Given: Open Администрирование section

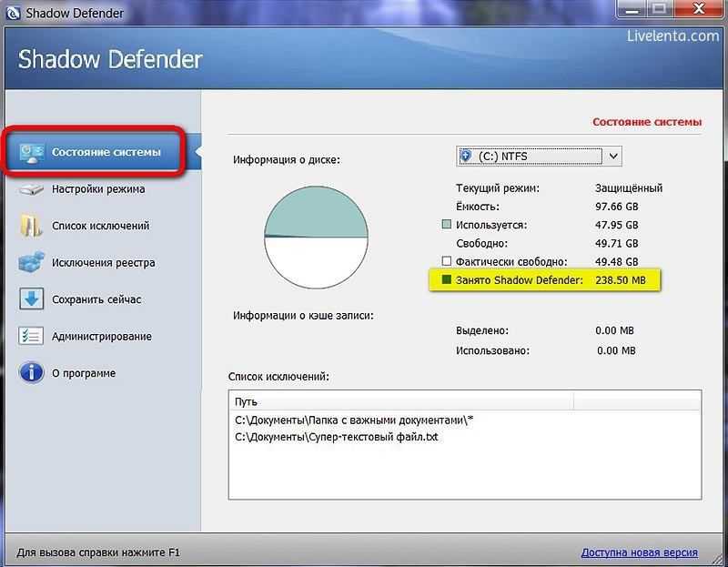Looking at the screenshot, I should [x=101, y=336].
